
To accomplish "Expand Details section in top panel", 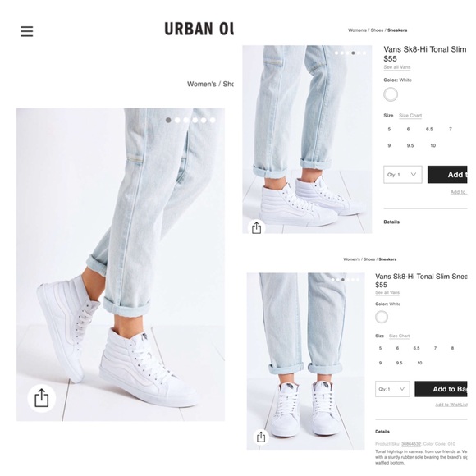I will point(391,222).
